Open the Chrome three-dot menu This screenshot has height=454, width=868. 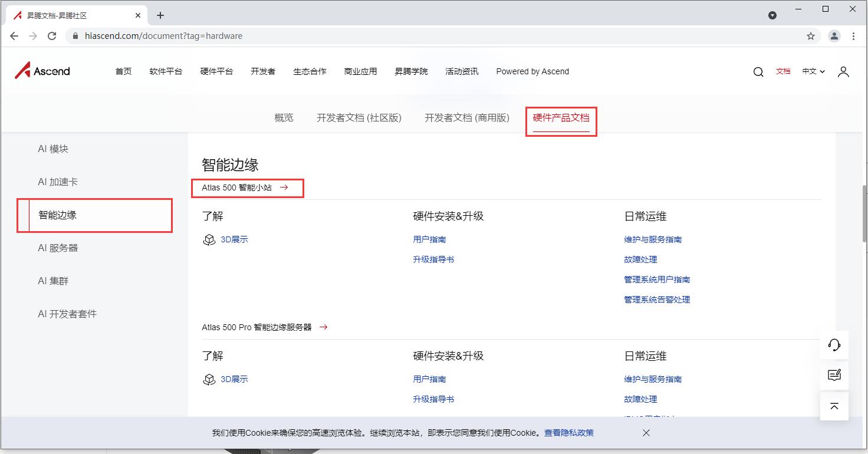click(x=853, y=36)
